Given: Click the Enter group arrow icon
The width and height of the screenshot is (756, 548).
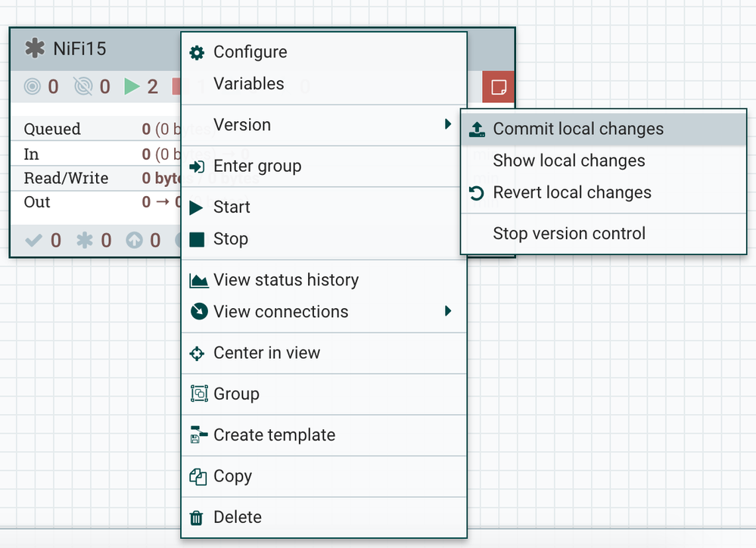Looking at the screenshot, I should pos(197,167).
